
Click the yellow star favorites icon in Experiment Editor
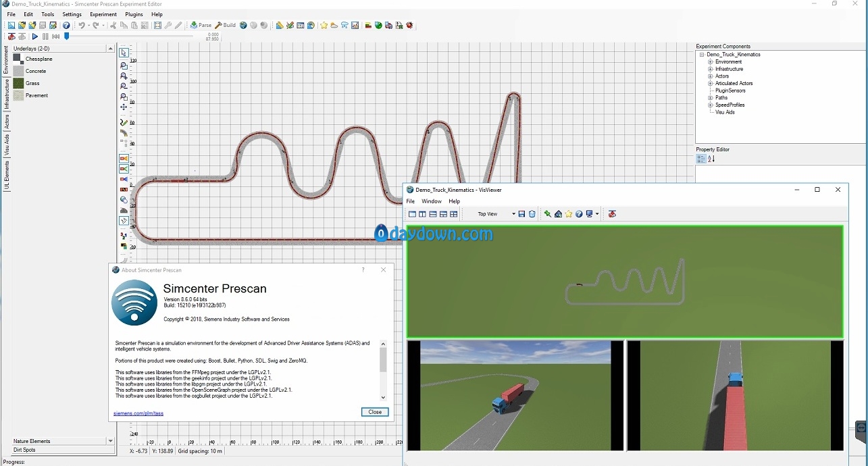(x=324, y=25)
